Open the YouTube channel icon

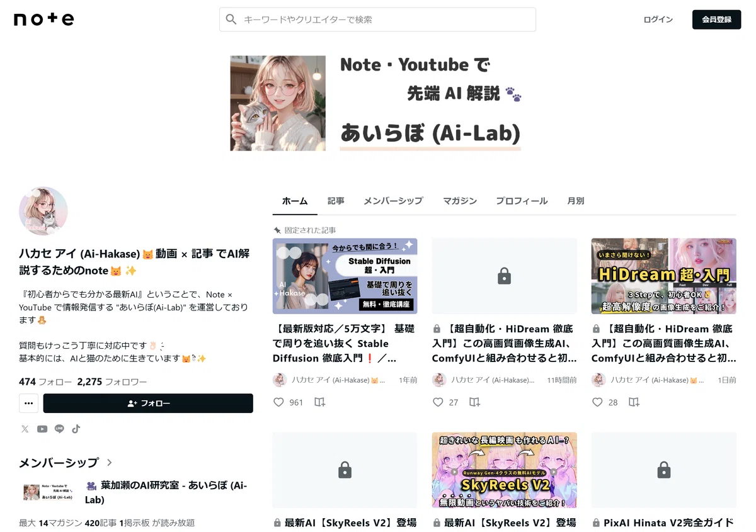coord(42,429)
